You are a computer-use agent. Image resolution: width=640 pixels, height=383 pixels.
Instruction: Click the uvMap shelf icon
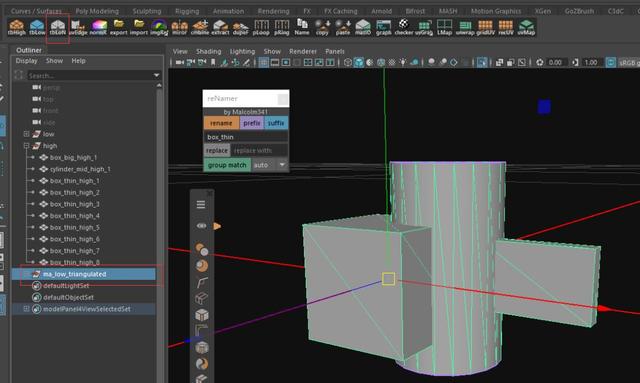526,27
